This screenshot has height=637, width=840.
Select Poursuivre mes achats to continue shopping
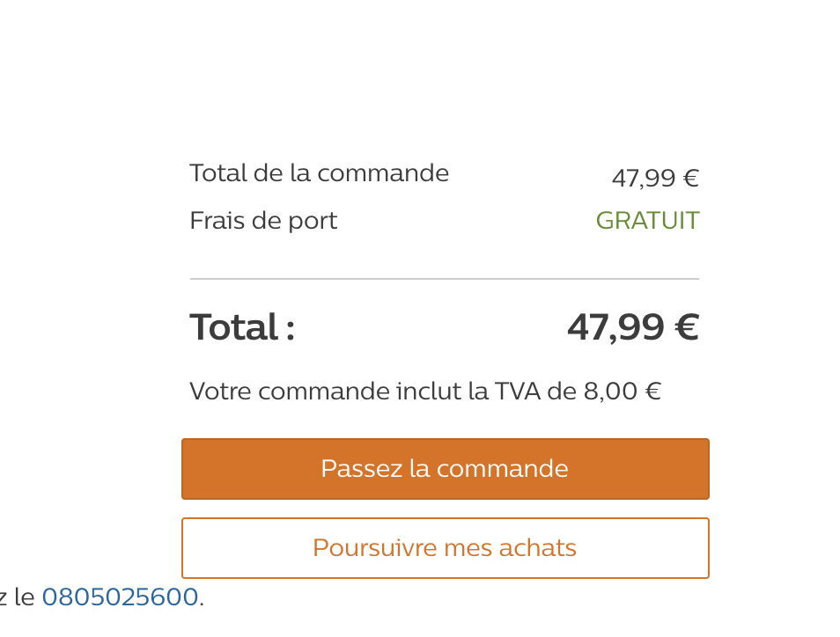(x=446, y=548)
